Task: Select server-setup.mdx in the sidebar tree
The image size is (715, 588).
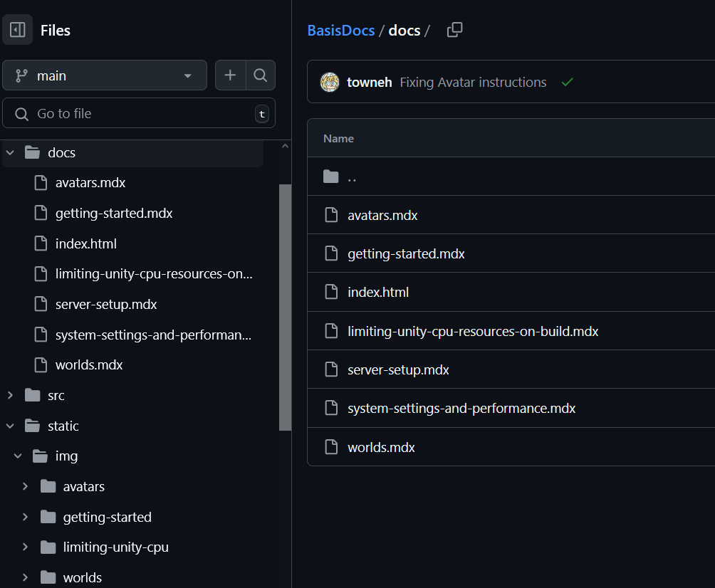Action: (106, 304)
